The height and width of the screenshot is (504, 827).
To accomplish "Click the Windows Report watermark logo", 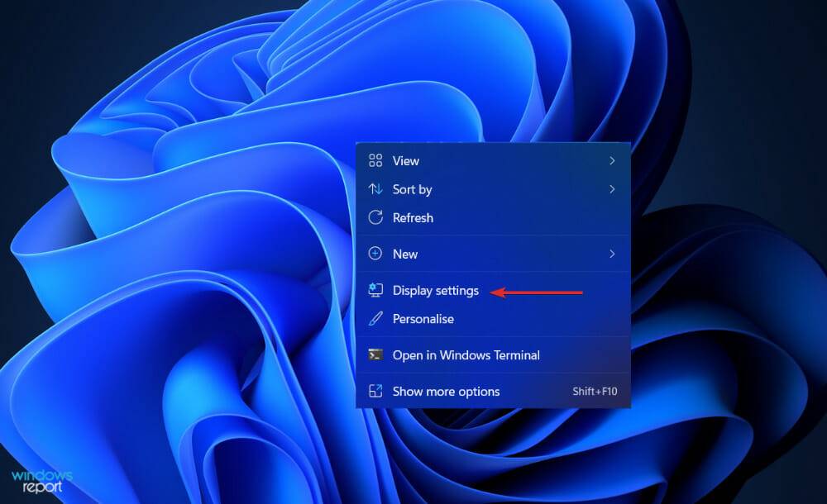I will (x=41, y=478).
